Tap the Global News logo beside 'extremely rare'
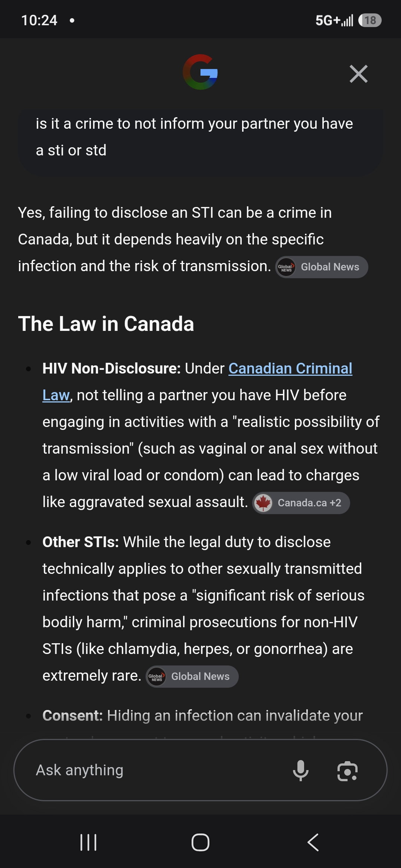 (157, 677)
